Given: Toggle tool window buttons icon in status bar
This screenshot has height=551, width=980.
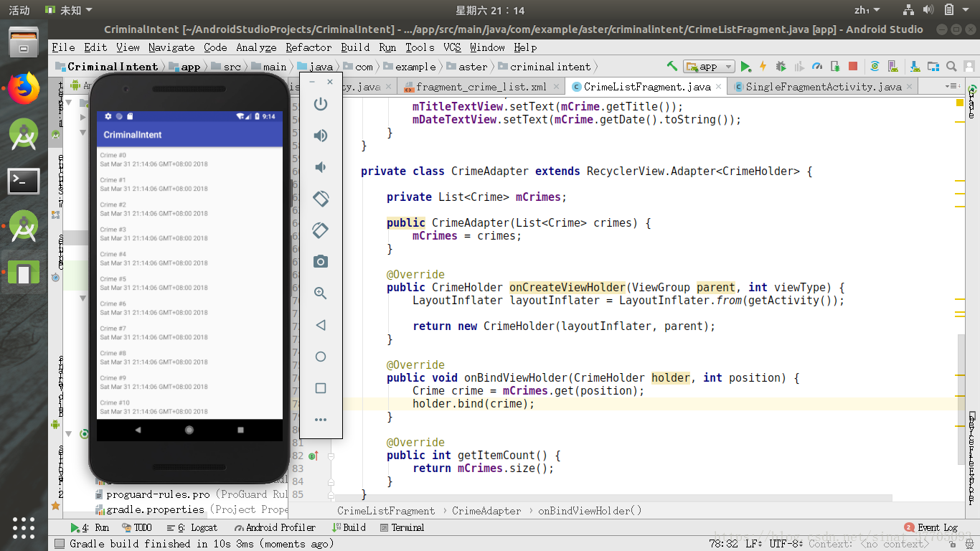Looking at the screenshot, I should [x=60, y=544].
